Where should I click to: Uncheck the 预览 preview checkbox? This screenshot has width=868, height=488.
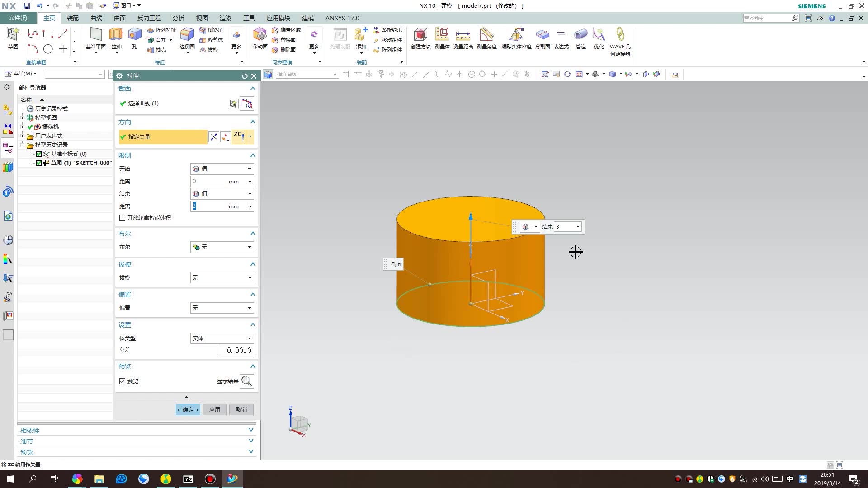123,381
